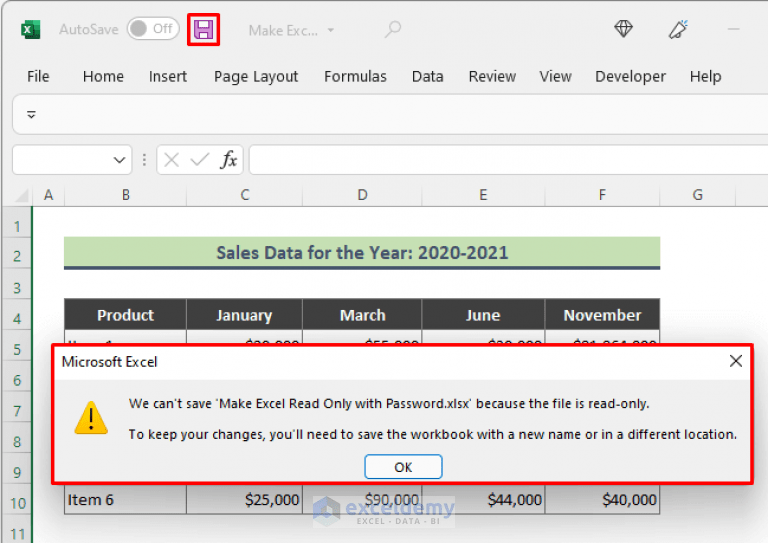
Task: Open the Formulas tab
Action: (355, 76)
